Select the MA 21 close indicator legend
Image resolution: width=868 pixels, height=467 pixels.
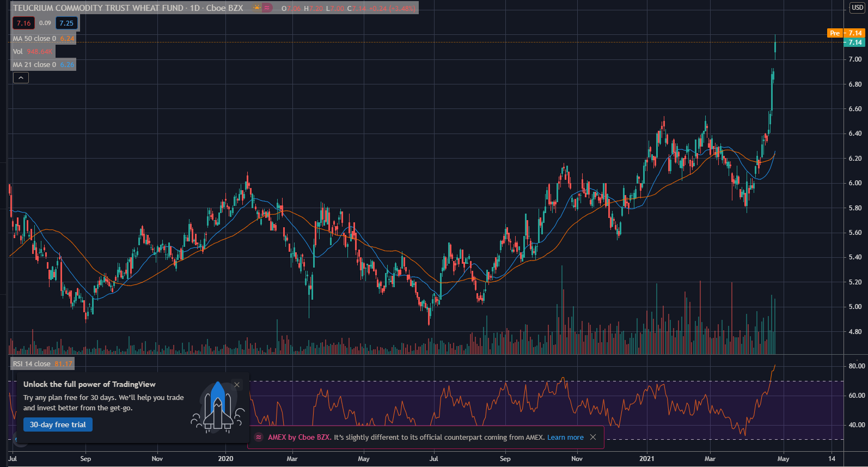(x=44, y=65)
